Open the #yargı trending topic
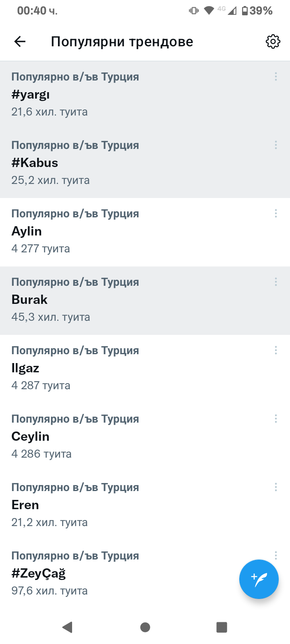This screenshot has width=290, height=644. [121, 95]
